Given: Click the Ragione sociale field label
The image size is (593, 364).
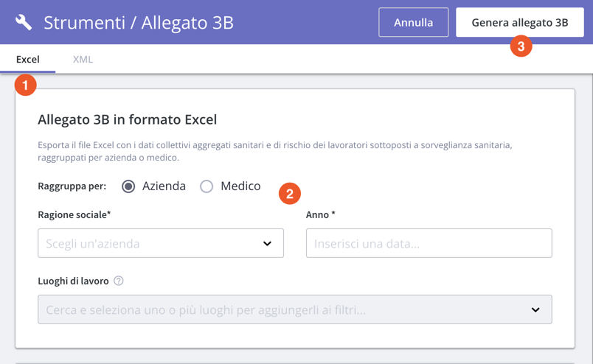Looking at the screenshot, I should 74,214.
